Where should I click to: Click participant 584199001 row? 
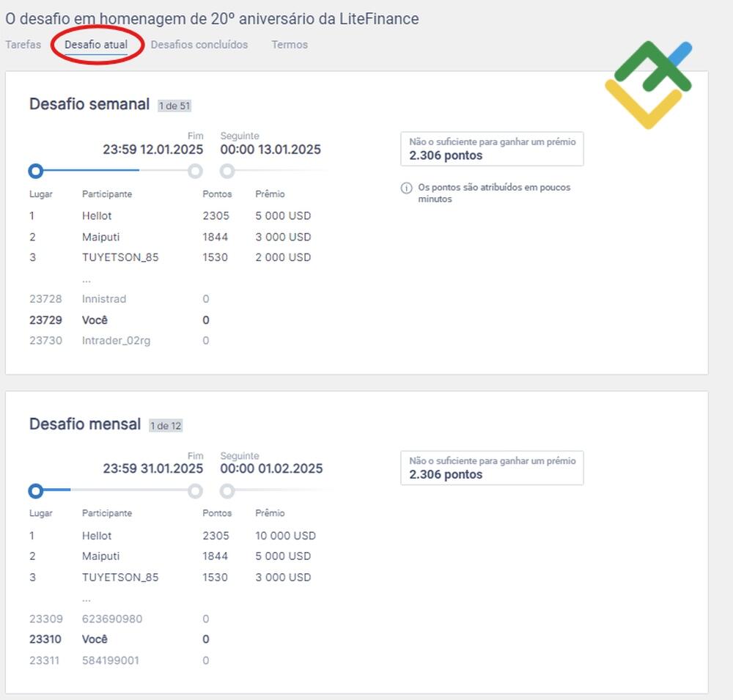pos(119,660)
